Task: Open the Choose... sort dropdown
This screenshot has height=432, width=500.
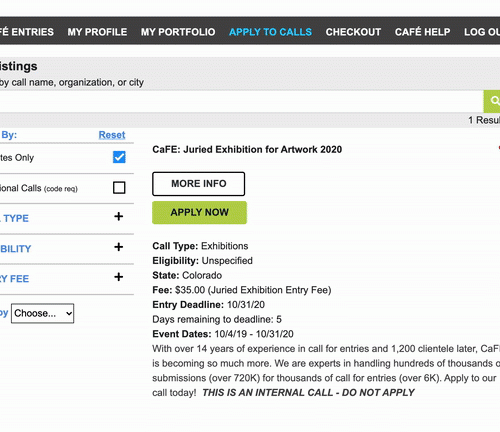Action: click(x=43, y=313)
